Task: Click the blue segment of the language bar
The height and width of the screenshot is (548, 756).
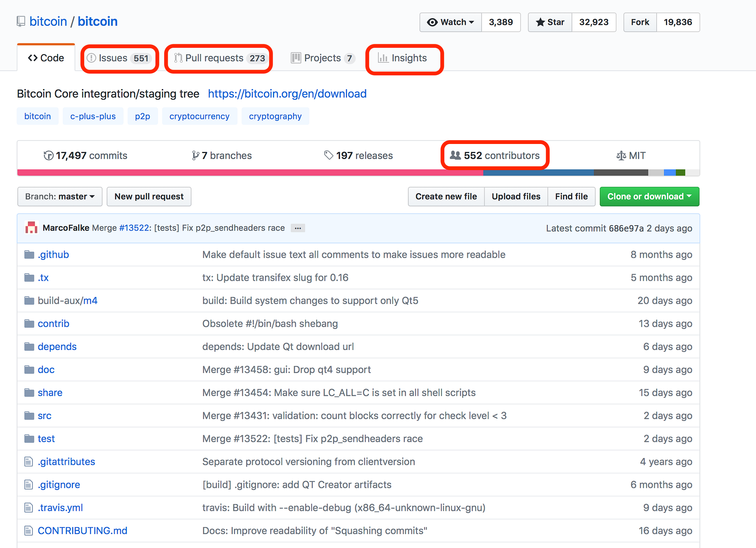Action: tap(538, 173)
